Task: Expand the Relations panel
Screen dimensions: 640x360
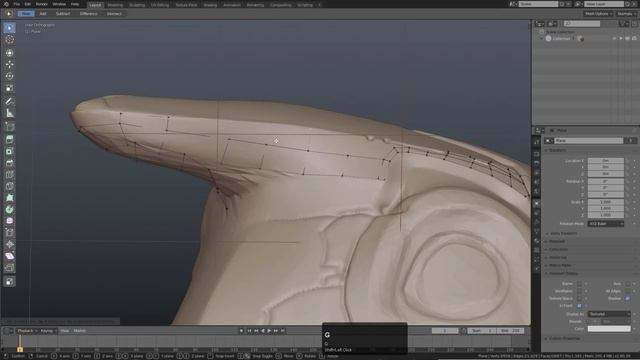Action: coord(556,241)
